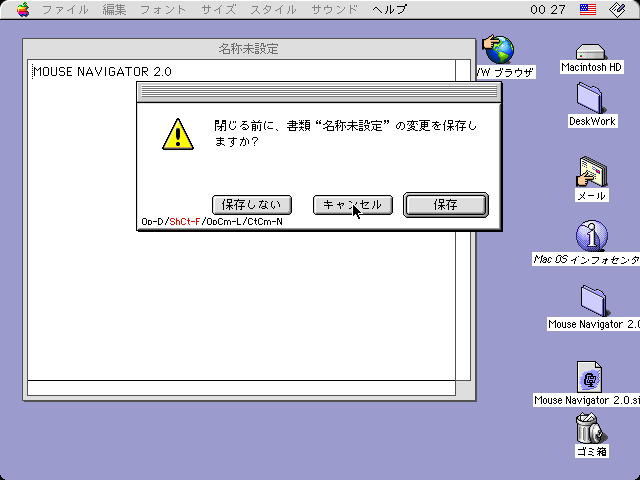Select the WWW ブラウザ globe icon

[498, 49]
